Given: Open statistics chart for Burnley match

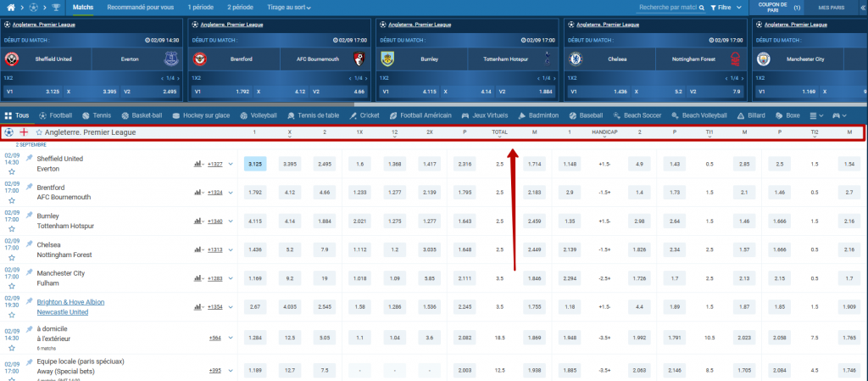Looking at the screenshot, I should click(x=198, y=221).
